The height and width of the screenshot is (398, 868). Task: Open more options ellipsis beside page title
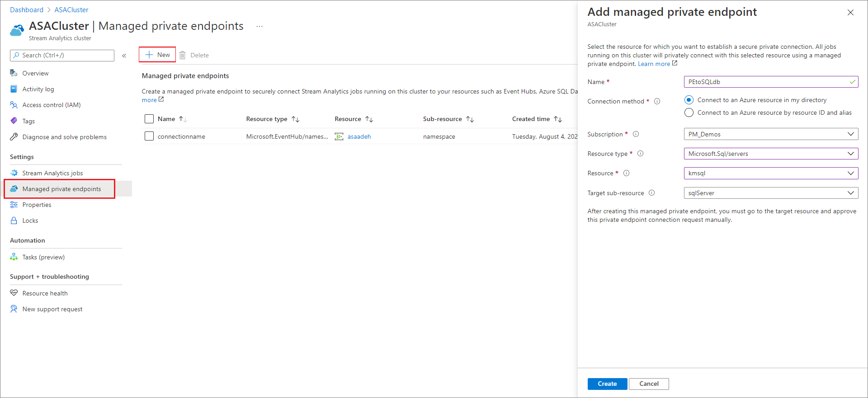point(259,26)
